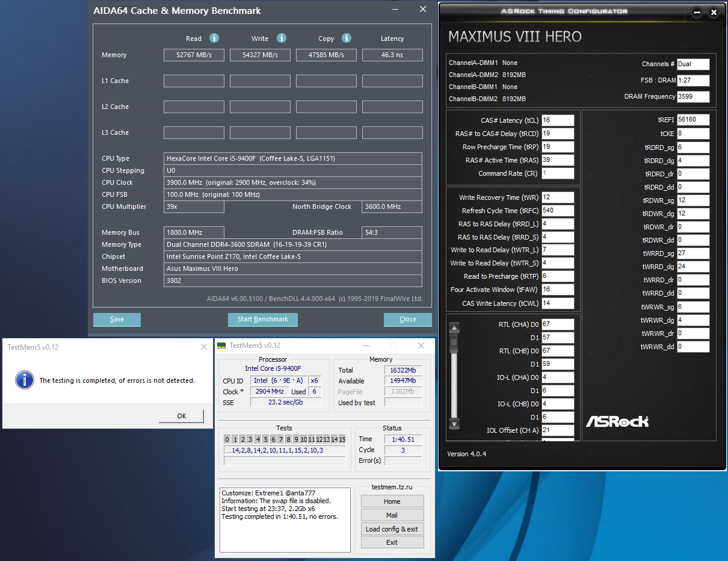Click scroll up arrow in ASRock timing list
Screen dimensions: 728x561
(454, 327)
